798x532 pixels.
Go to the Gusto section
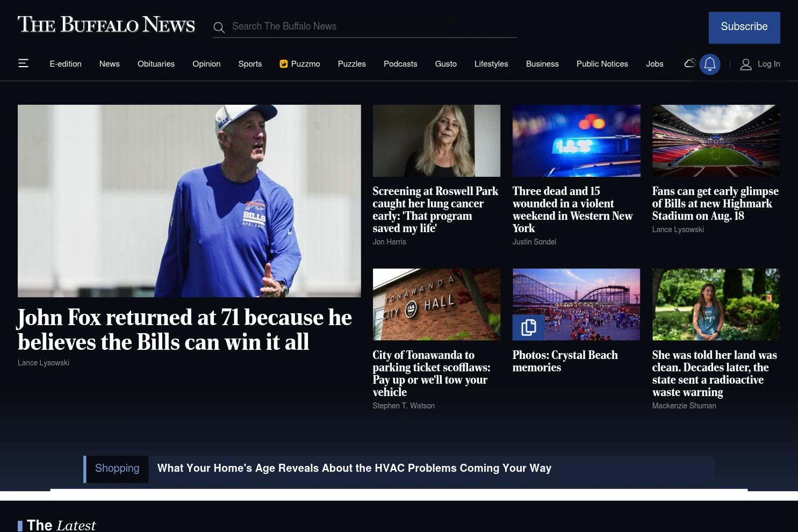tap(446, 64)
